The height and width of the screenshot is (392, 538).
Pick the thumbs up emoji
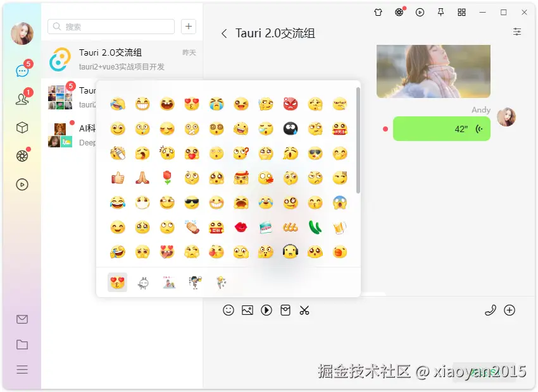[118, 178]
